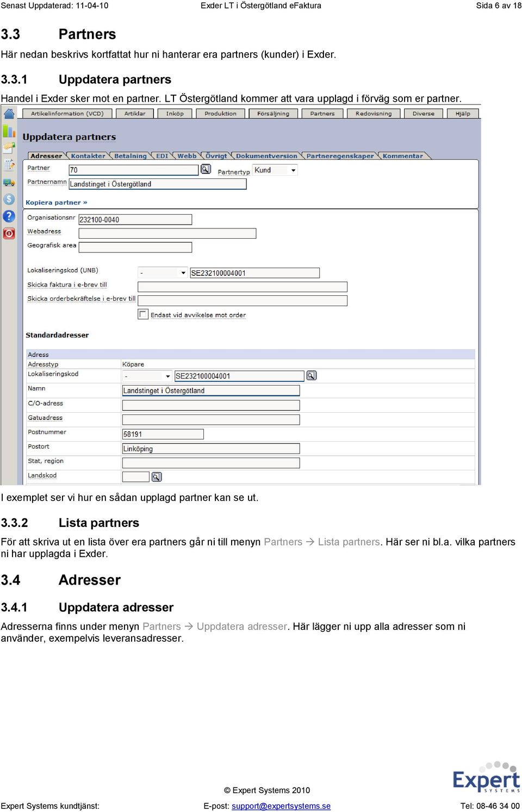Expand the Lokaliseringskod (UNB) qualifier dropdown
The width and height of the screenshot is (522, 812).
(x=163, y=272)
